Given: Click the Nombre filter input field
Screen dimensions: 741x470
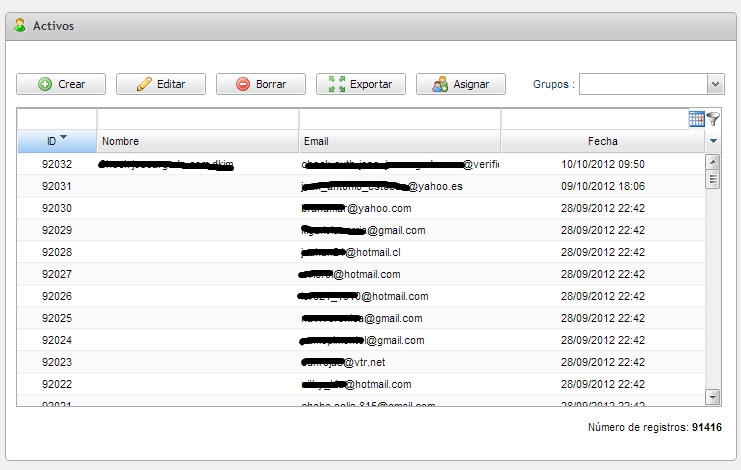Looking at the screenshot, I should pos(198,119).
